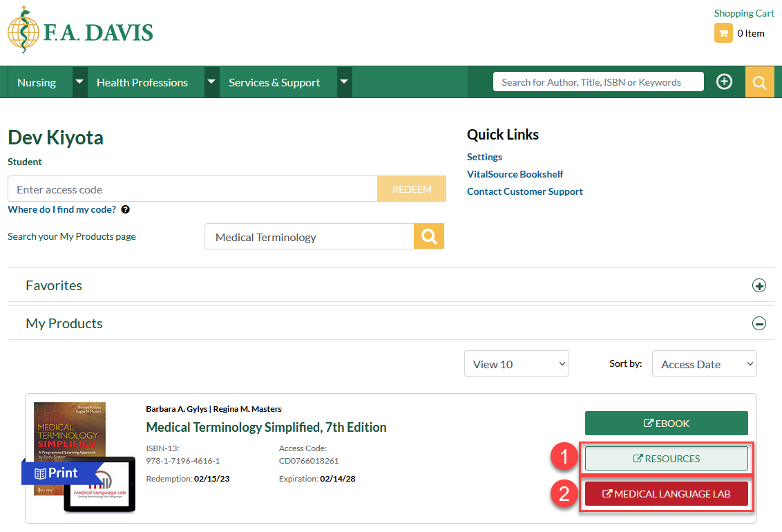782x532 pixels.
Task: Launch the MEDICAL LANGUAGE LAB button
Action: pos(667,493)
